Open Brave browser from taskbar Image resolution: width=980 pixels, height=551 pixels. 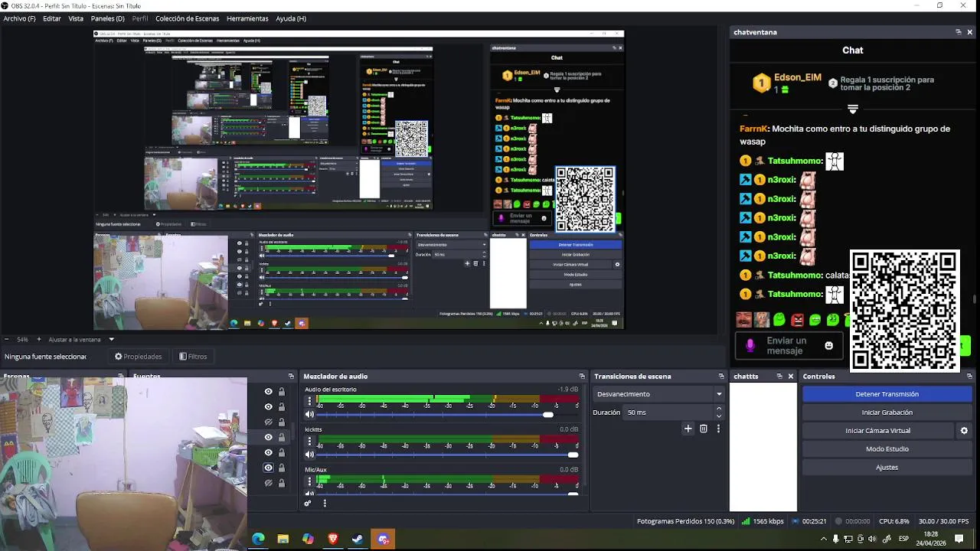[333, 539]
